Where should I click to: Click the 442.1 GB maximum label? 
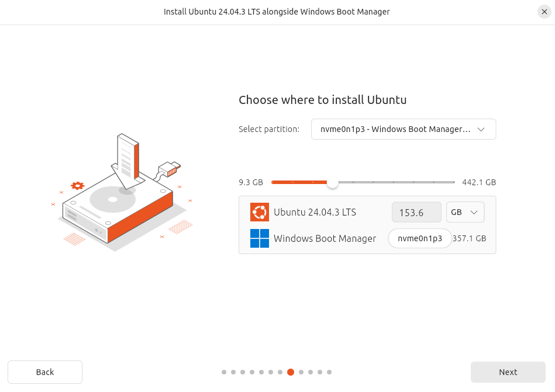click(479, 182)
